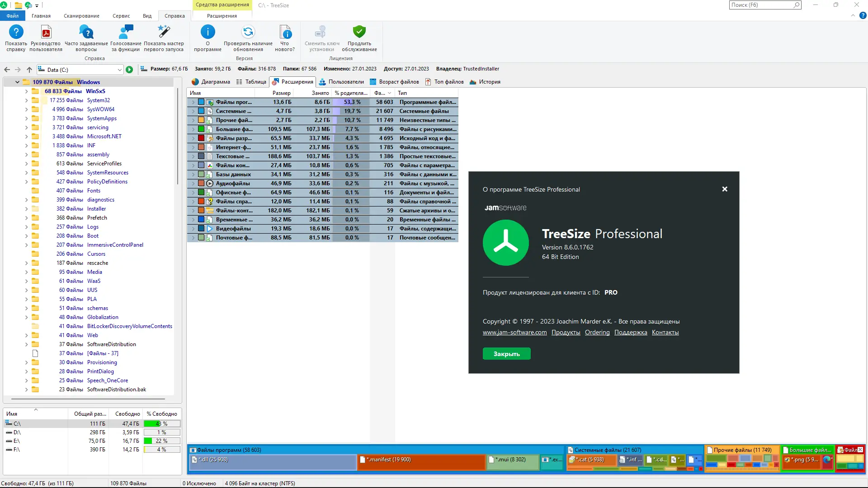
Task: Click the Vote for Features icon
Action: (126, 33)
